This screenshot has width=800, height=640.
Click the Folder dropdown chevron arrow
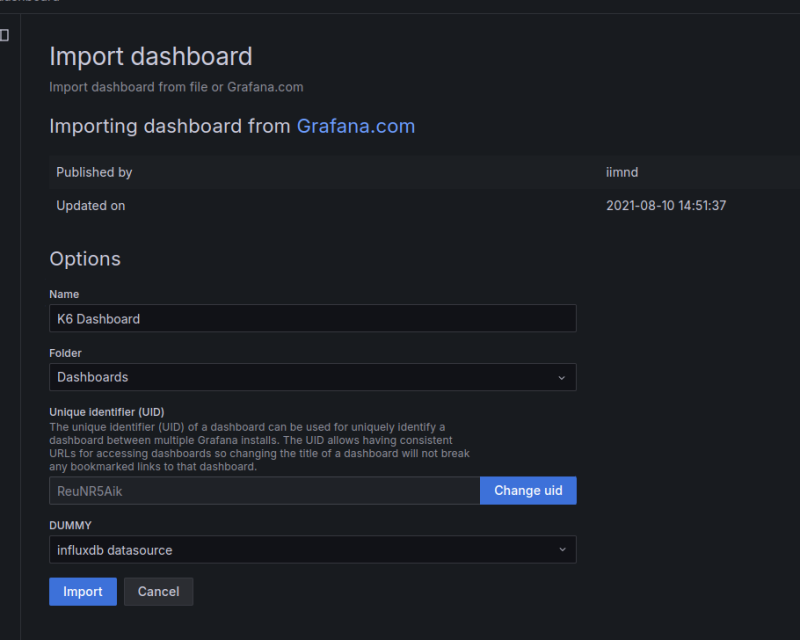tap(561, 378)
